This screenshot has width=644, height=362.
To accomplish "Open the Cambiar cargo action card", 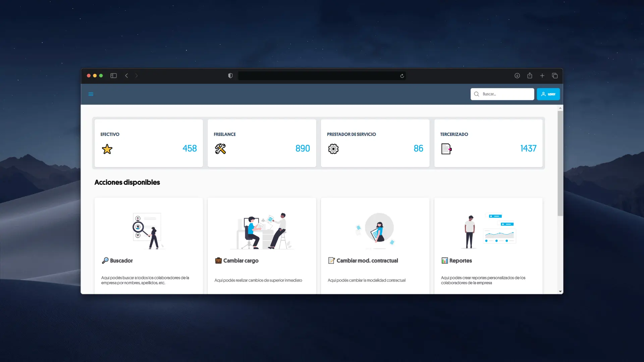I will 262,246.
